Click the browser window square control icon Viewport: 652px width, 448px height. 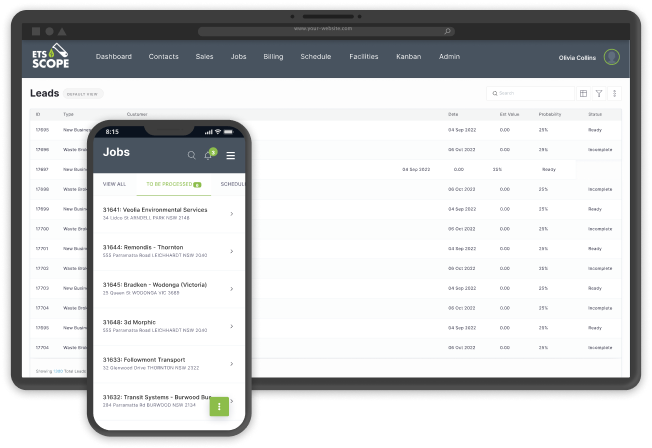[x=36, y=31]
